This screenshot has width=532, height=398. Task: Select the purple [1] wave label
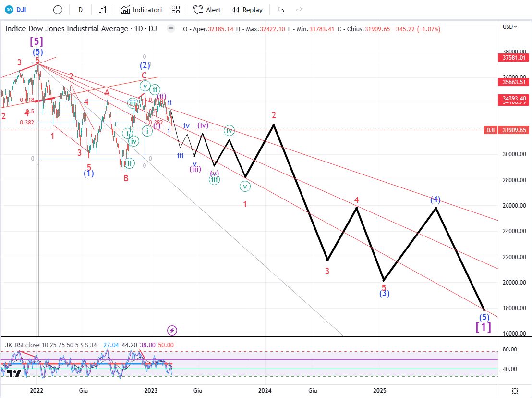(483, 327)
